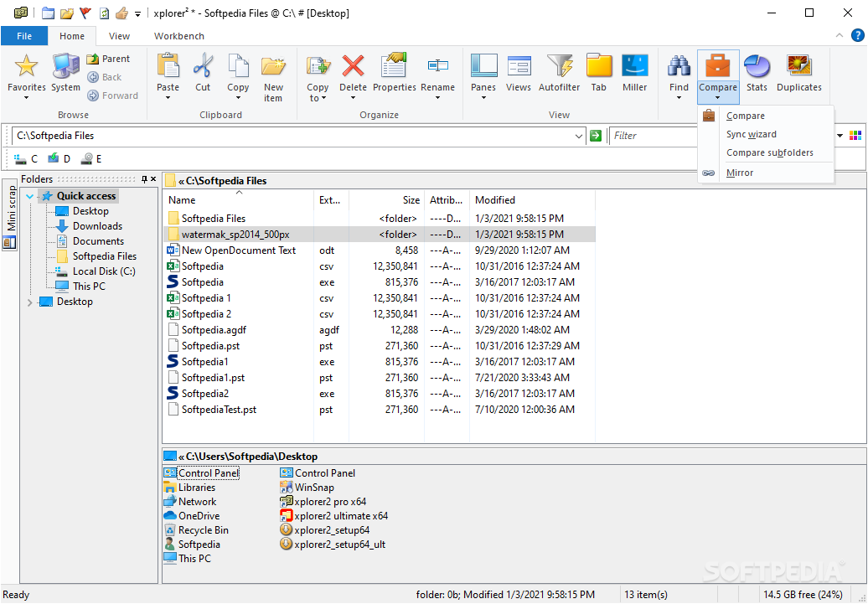868x604 pixels.
Task: Click the Tab folder icon
Action: click(x=598, y=66)
